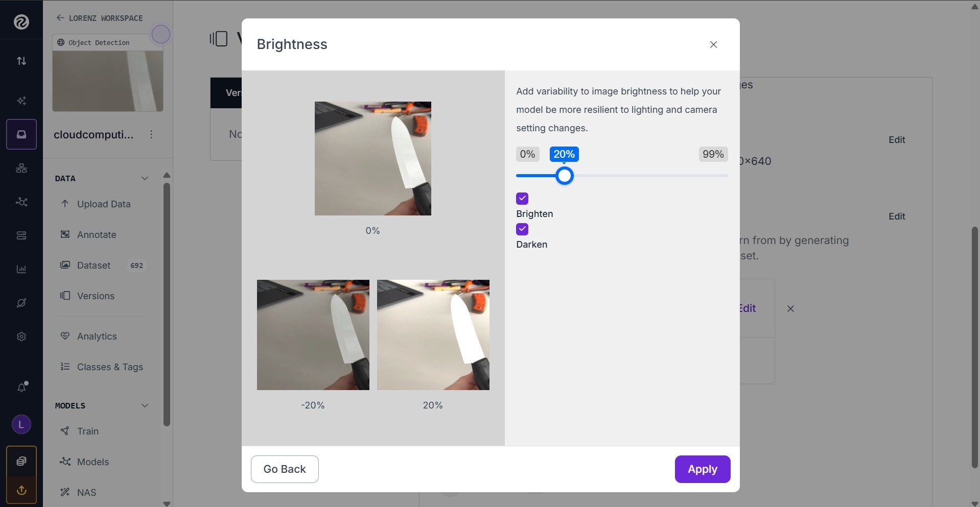The width and height of the screenshot is (980, 507).
Task: Click the Apply button
Action: (x=703, y=469)
